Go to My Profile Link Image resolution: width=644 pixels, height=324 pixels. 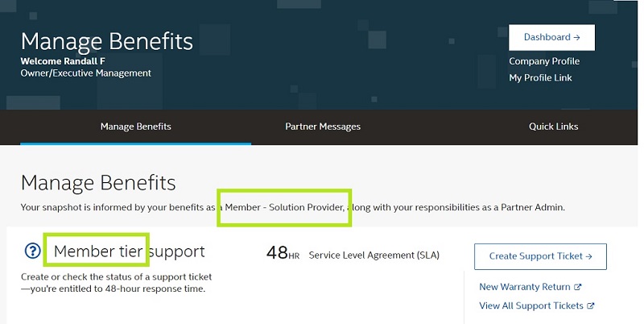[x=540, y=78]
